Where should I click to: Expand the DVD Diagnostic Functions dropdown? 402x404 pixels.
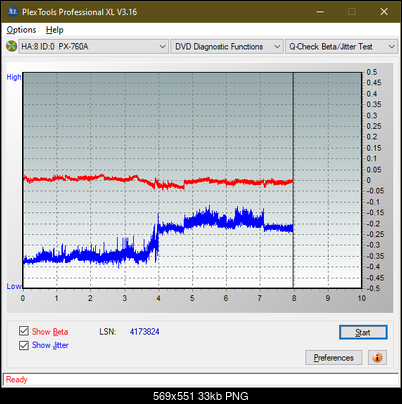click(x=227, y=47)
